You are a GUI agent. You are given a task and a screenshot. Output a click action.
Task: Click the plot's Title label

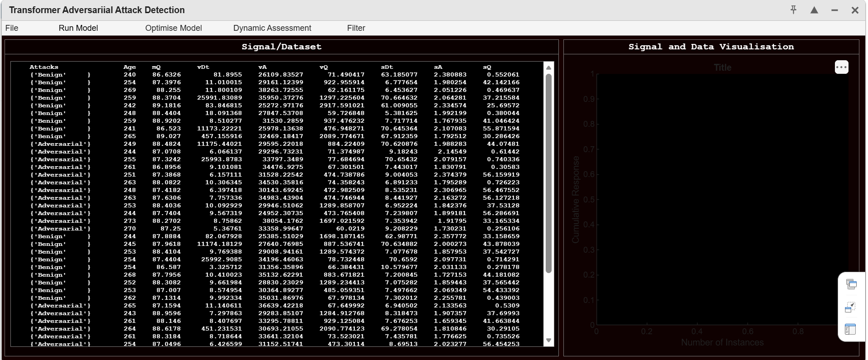pos(723,67)
